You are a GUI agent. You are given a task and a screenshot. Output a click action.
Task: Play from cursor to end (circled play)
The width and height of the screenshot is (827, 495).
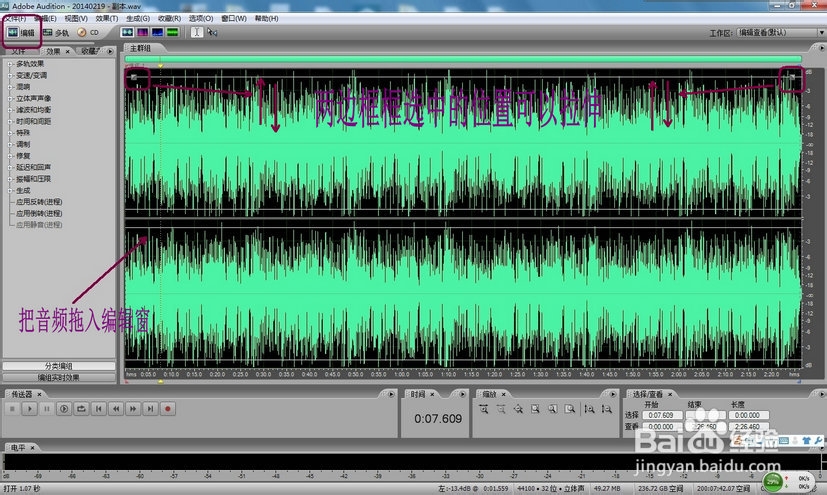tap(64, 409)
